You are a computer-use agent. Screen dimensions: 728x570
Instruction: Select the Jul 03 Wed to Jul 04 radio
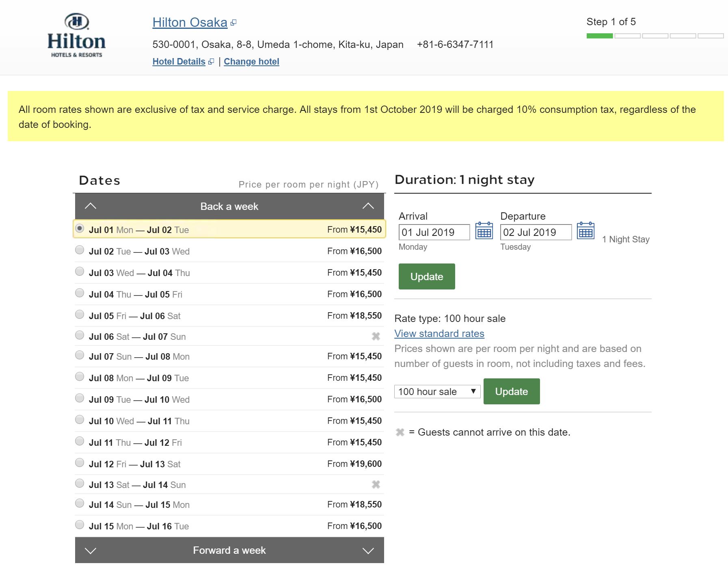pos(80,271)
